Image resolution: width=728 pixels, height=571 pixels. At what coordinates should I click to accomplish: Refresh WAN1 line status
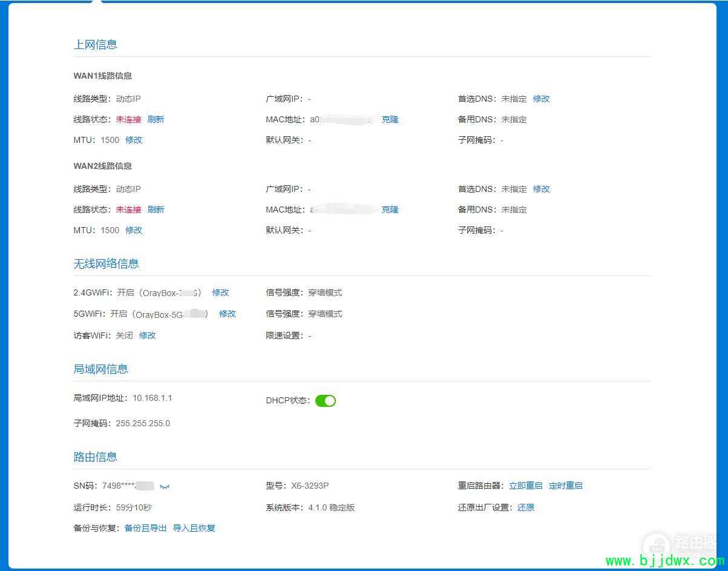(x=156, y=119)
